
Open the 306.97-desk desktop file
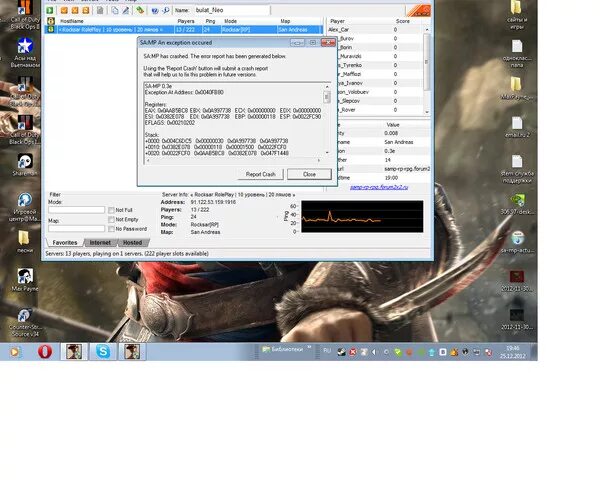pos(517,204)
